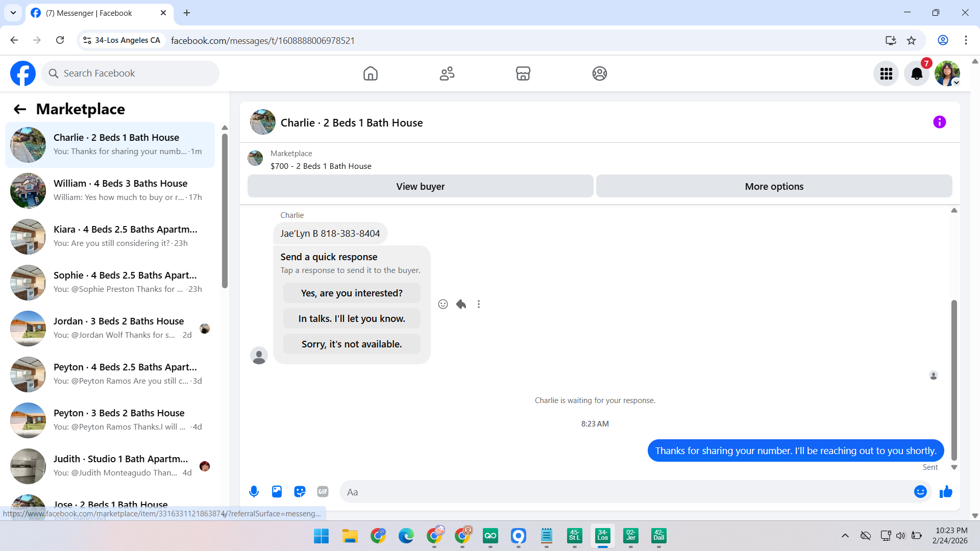980x551 pixels.
Task: Send a thumbs up like
Action: [946, 492]
